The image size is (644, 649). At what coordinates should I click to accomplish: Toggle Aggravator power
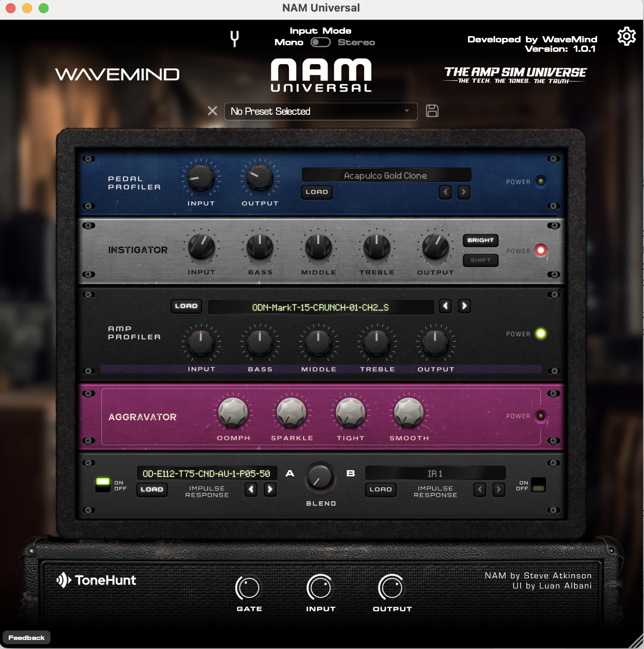pos(541,416)
